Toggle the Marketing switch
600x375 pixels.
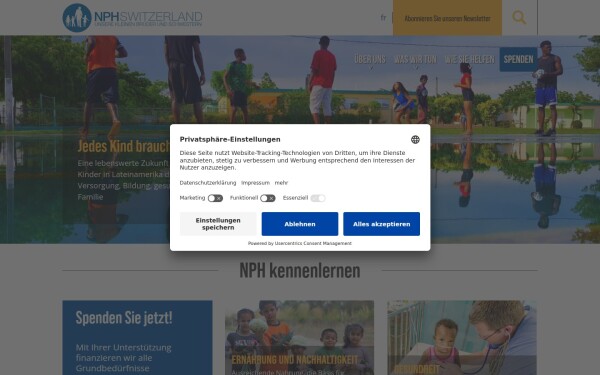215,198
